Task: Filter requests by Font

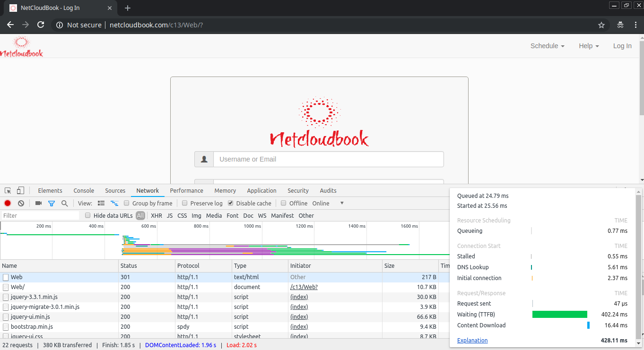Action: [x=233, y=215]
